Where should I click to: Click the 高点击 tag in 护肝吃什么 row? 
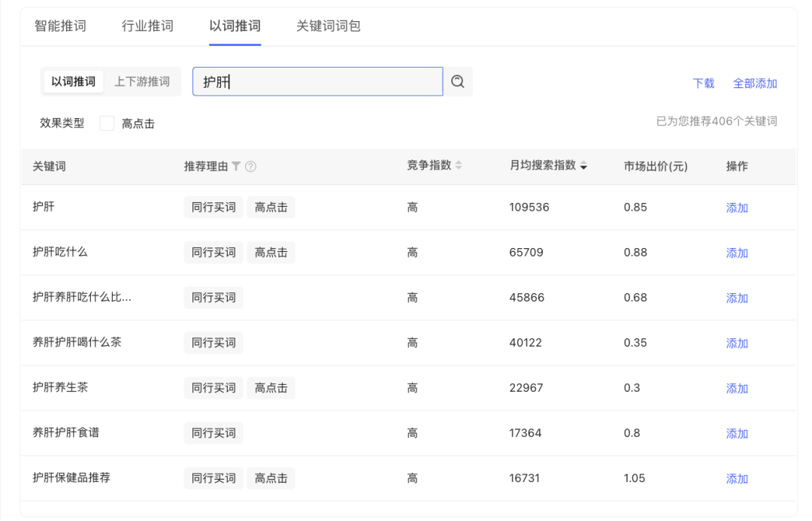pyautogui.click(x=271, y=252)
